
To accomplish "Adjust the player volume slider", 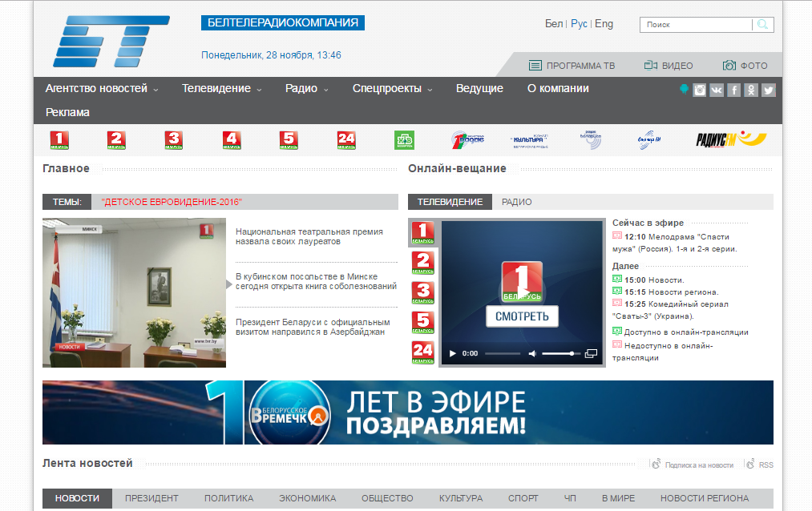I will 561,353.
